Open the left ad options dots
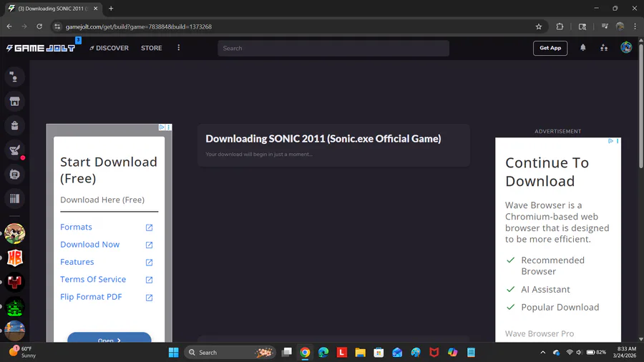Screen dimensions: 644x362 (x=168, y=127)
